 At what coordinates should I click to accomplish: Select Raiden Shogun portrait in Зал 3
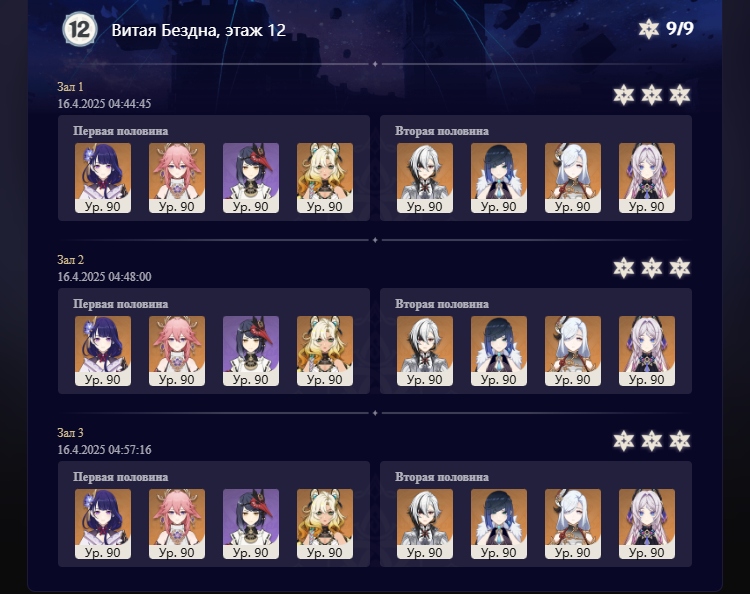coord(103,524)
